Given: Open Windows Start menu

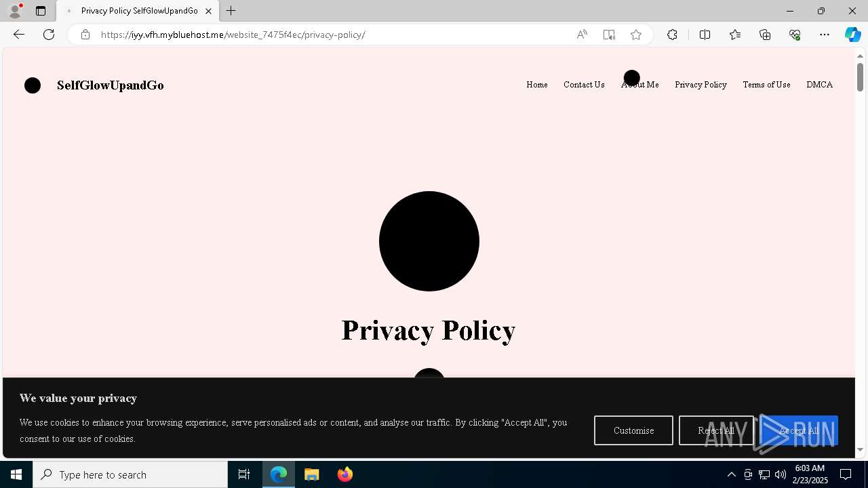Looking at the screenshot, I should pos(16,474).
